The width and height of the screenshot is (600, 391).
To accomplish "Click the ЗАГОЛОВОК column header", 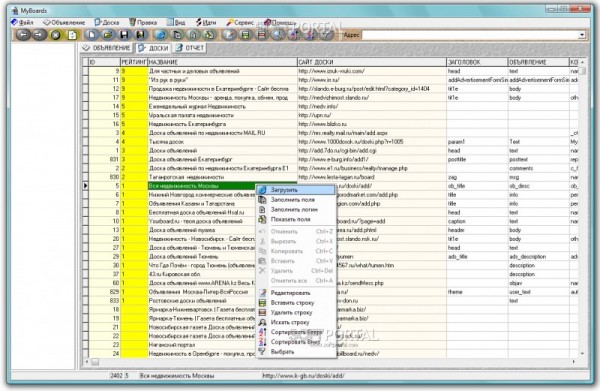I will [477, 62].
